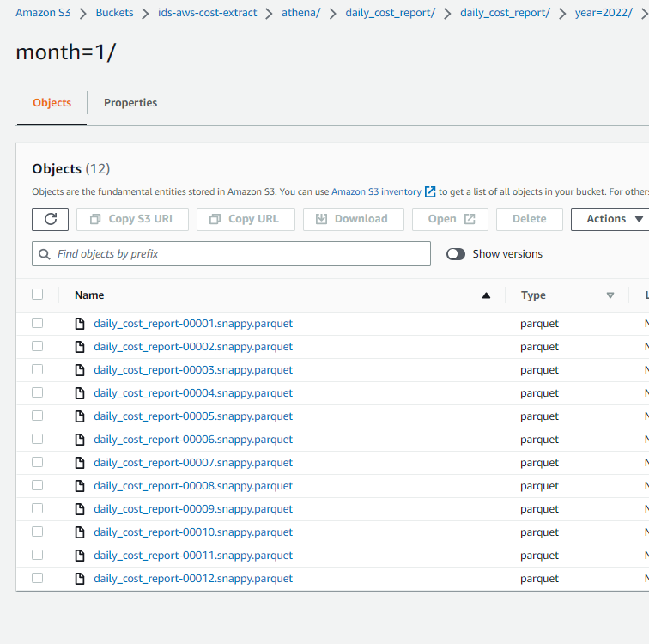The width and height of the screenshot is (649, 644).
Task: Open daily_cost_report-00005.snappy.parquet file link
Action: 193,416
